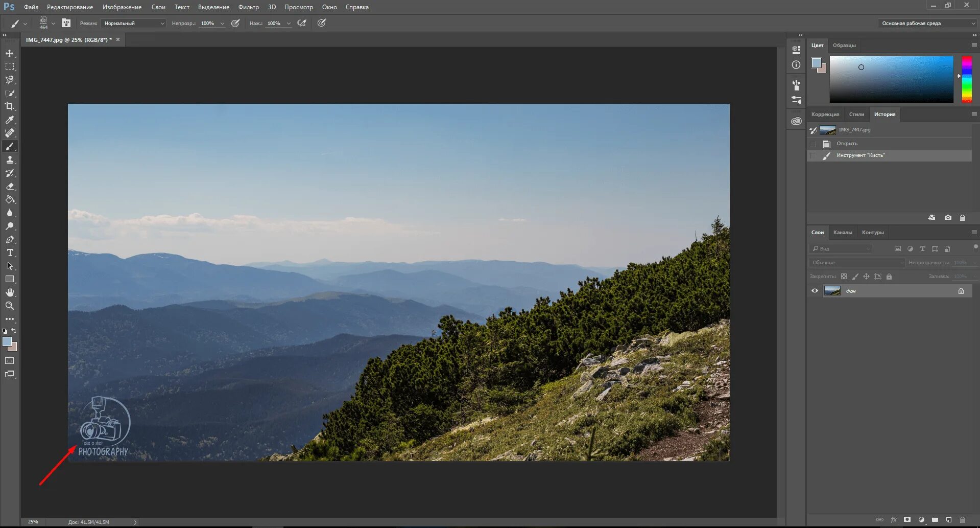980x528 pixels.
Task: Toggle Quick Mask mode
Action: click(x=10, y=361)
